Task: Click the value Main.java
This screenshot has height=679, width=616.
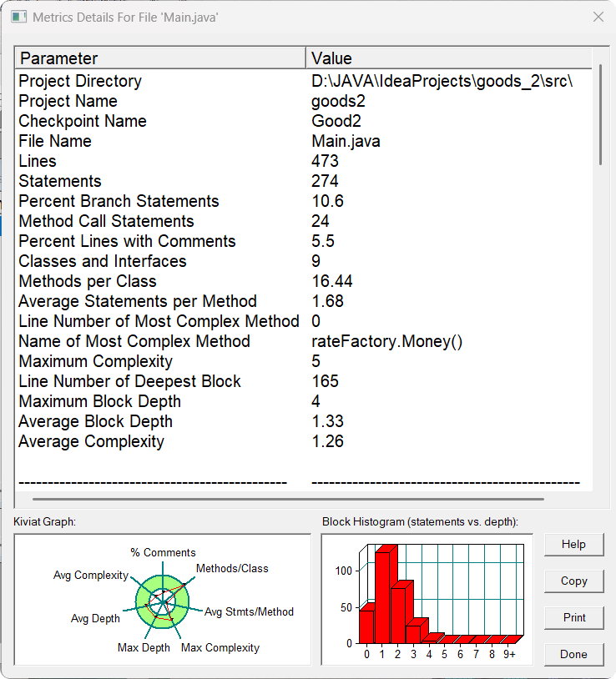Action: pyautogui.click(x=346, y=141)
